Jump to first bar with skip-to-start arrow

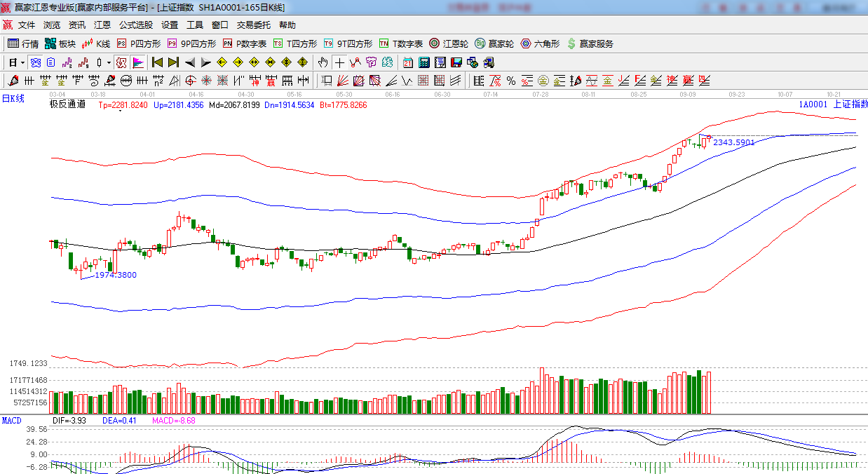(158, 62)
